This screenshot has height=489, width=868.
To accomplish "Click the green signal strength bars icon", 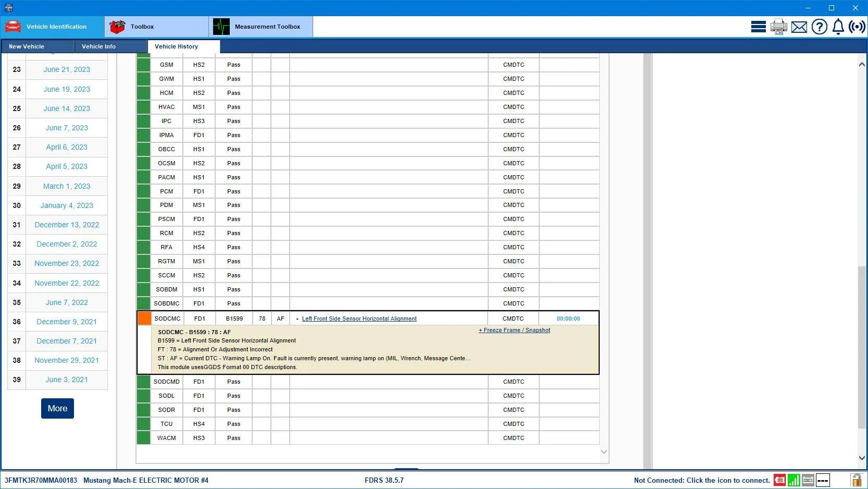I will coord(794,480).
